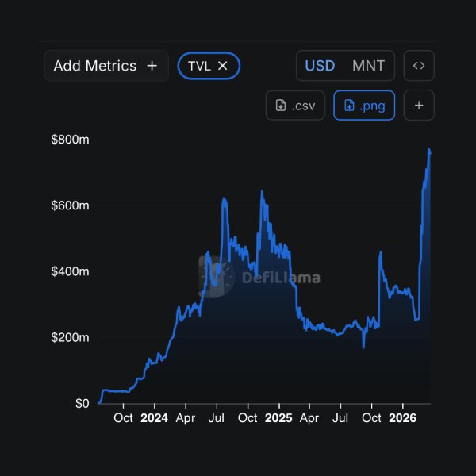The height and width of the screenshot is (476, 476).
Task: Open the embed code brackets icon
Action: coord(419,66)
